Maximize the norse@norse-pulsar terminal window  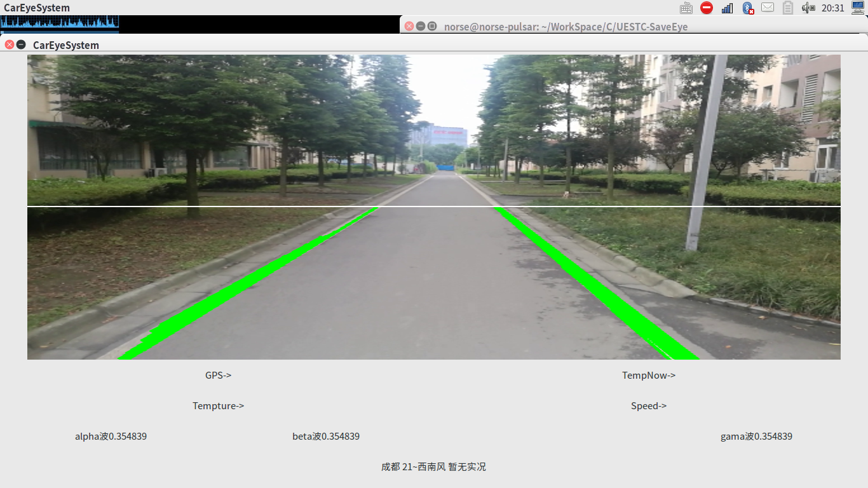432,26
